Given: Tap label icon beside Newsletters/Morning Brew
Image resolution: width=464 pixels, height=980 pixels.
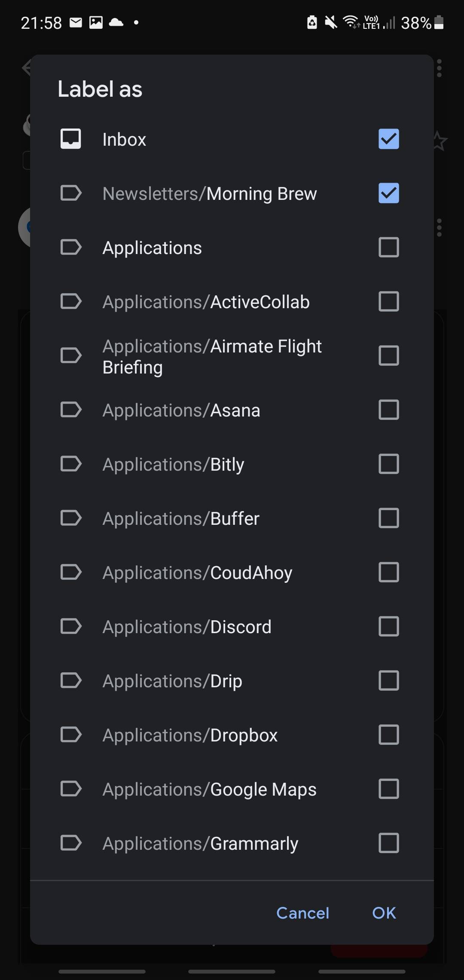Looking at the screenshot, I should tap(71, 193).
